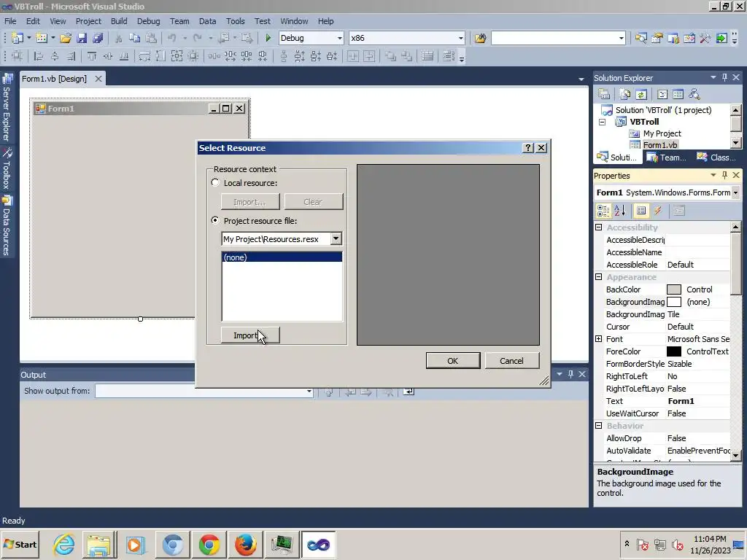Click the Text property value Form1
The width and height of the screenshot is (747, 560).
pyautogui.click(x=681, y=401)
